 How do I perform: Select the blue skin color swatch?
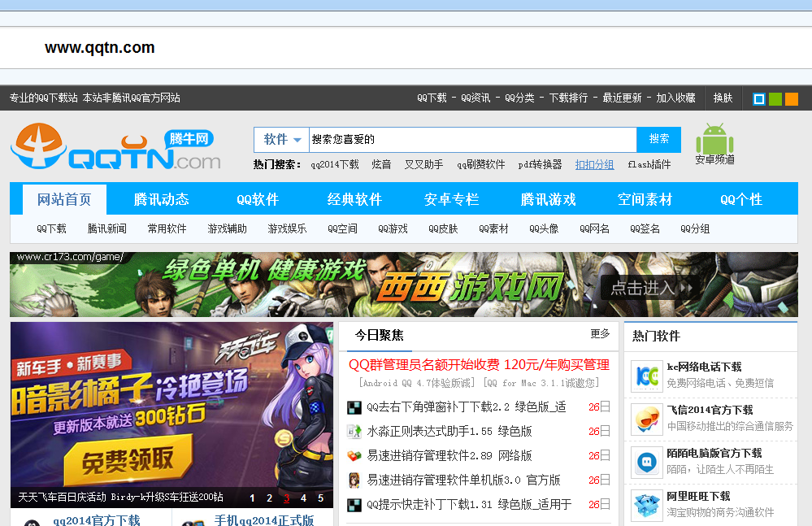coord(758,99)
